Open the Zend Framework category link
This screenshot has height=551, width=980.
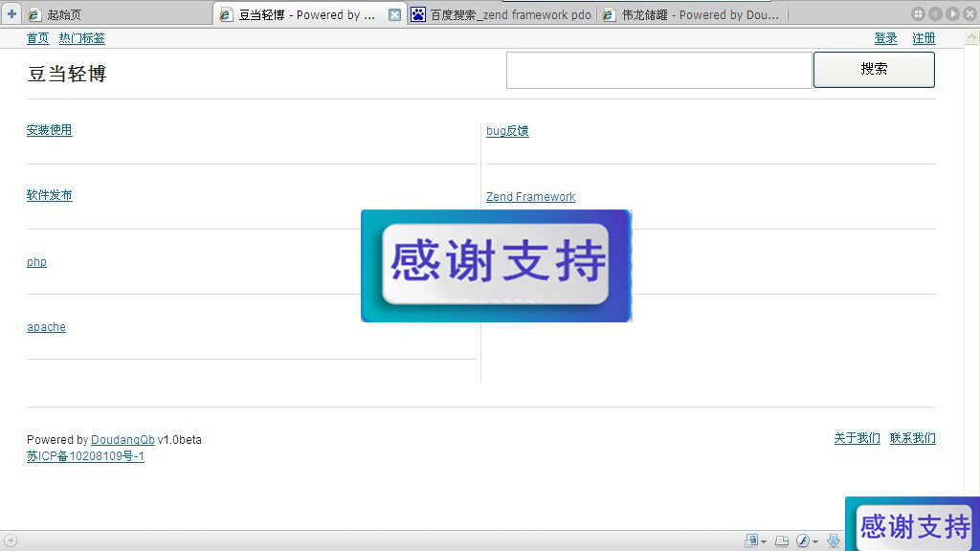coord(530,197)
